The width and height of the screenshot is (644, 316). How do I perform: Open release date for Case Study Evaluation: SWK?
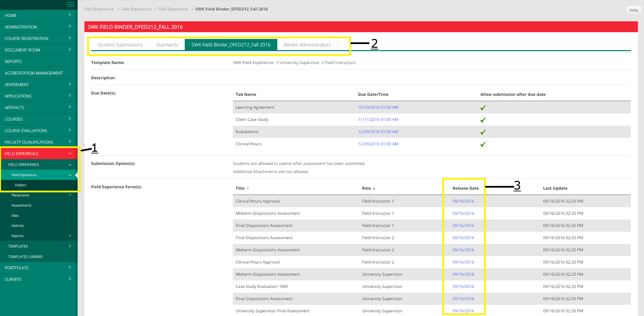click(x=463, y=287)
